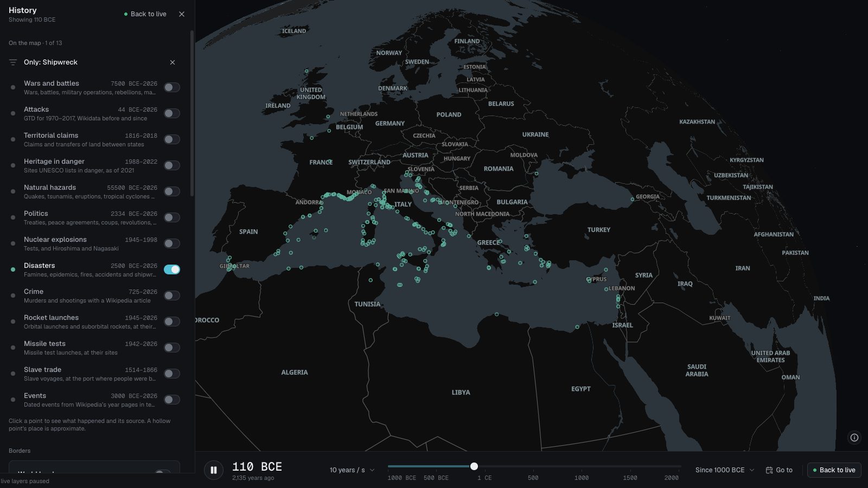Toggle Heritage in danger layer

click(x=172, y=165)
